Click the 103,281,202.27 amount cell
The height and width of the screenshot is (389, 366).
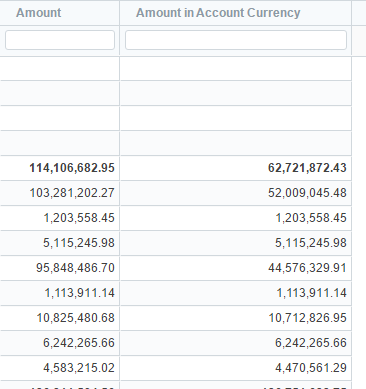click(60, 193)
